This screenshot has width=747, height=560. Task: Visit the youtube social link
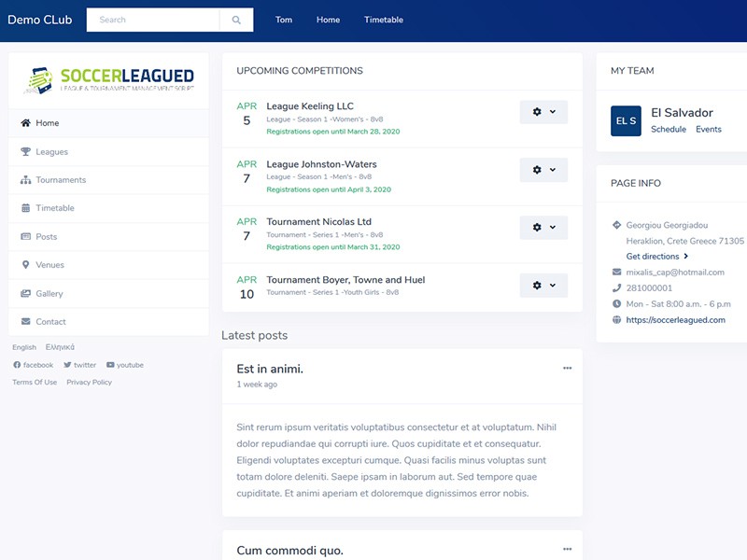tap(125, 365)
